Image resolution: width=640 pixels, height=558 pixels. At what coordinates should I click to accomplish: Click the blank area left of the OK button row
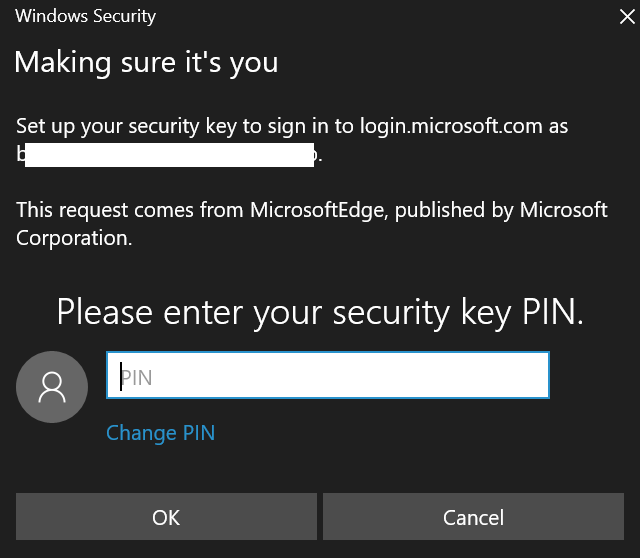8,518
